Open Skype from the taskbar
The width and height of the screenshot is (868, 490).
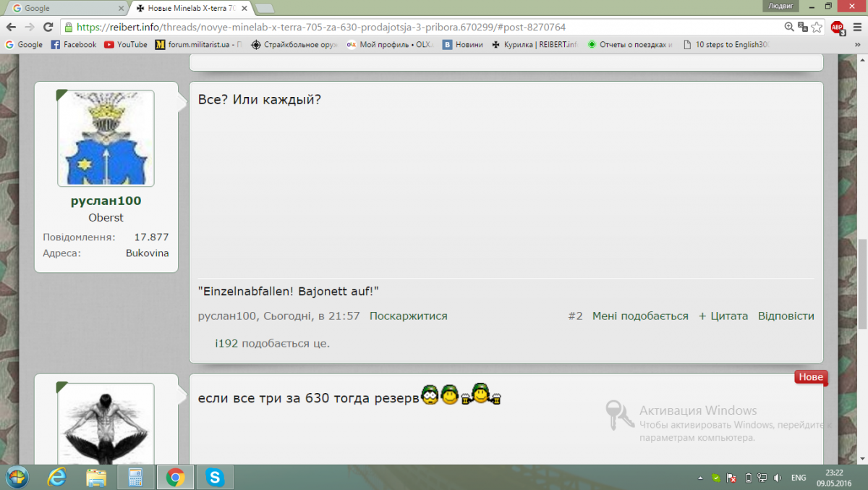coord(214,477)
